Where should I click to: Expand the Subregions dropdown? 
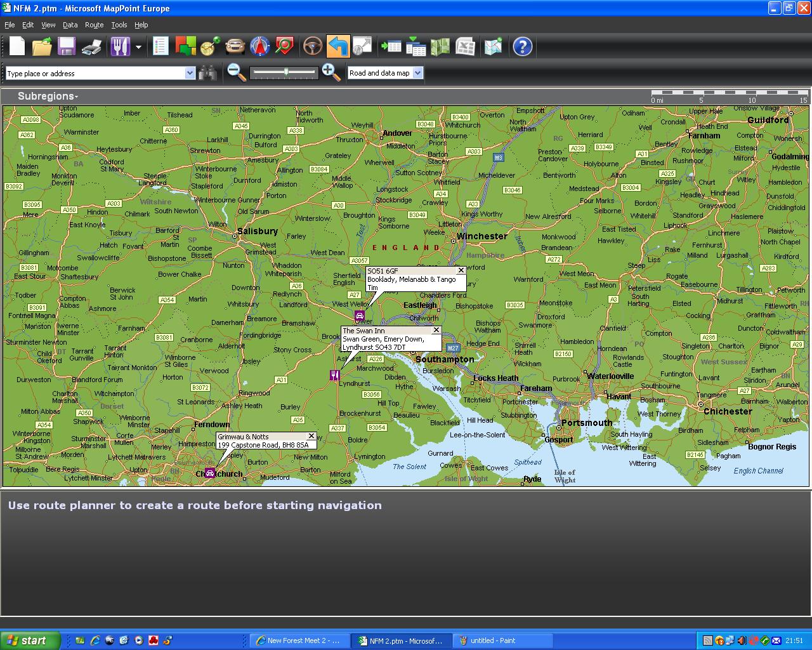[48, 96]
